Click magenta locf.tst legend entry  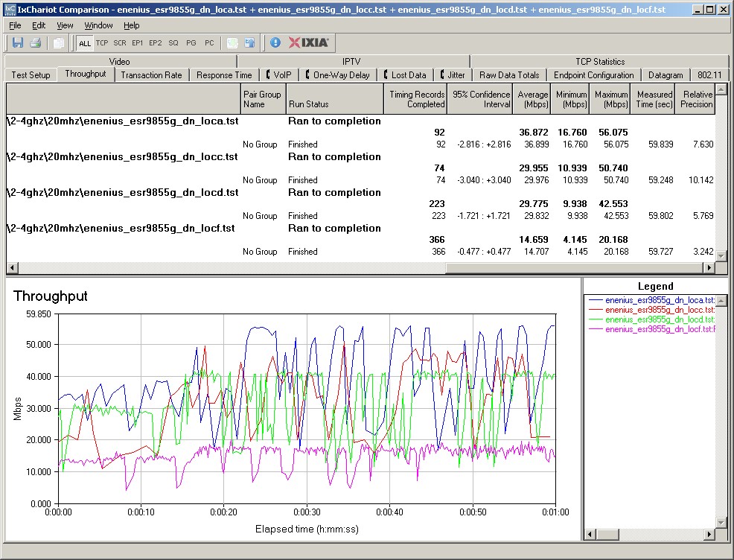[x=651, y=330]
